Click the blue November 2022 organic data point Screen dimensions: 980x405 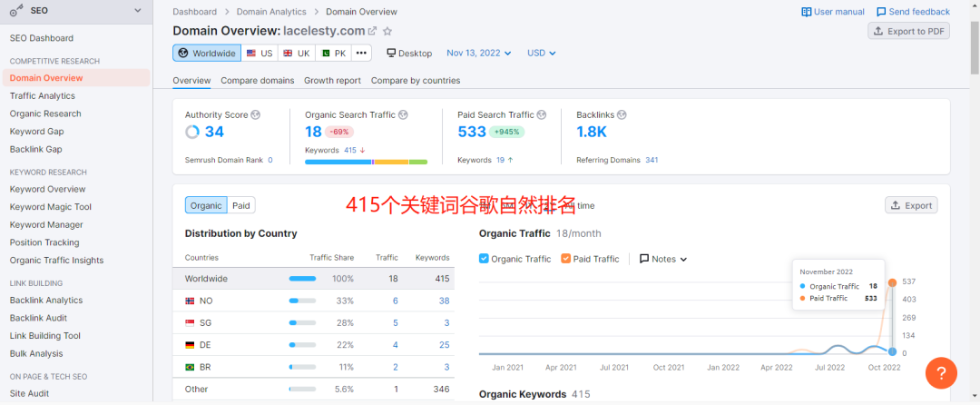click(x=892, y=351)
